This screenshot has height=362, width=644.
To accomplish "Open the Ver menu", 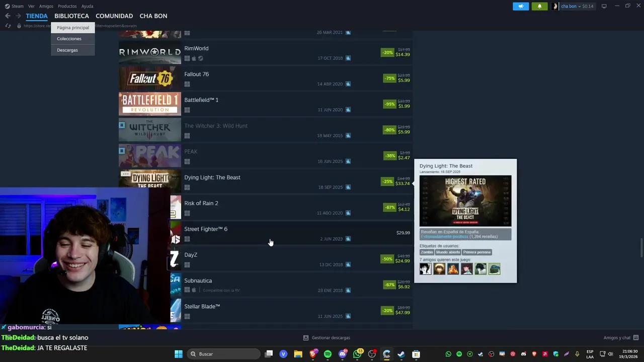I will [31, 6].
